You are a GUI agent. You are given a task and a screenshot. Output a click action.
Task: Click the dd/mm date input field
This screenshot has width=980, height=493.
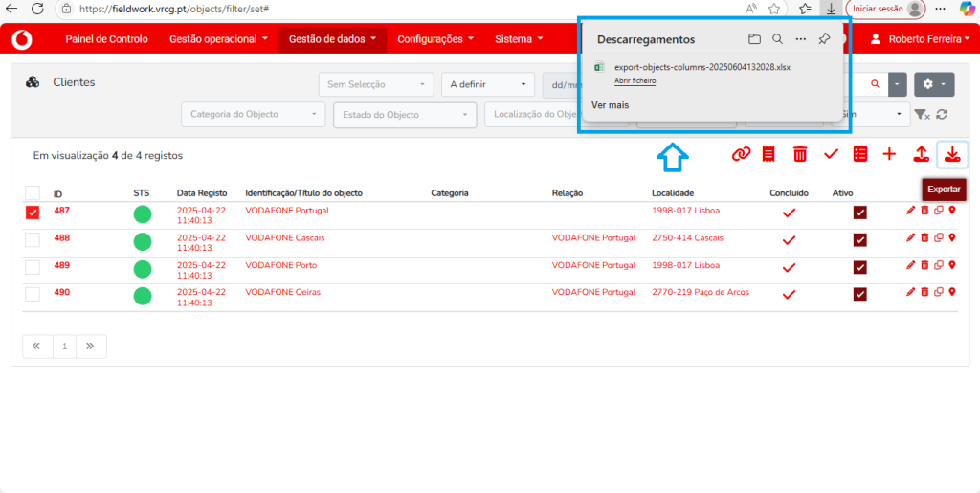pyautogui.click(x=563, y=84)
